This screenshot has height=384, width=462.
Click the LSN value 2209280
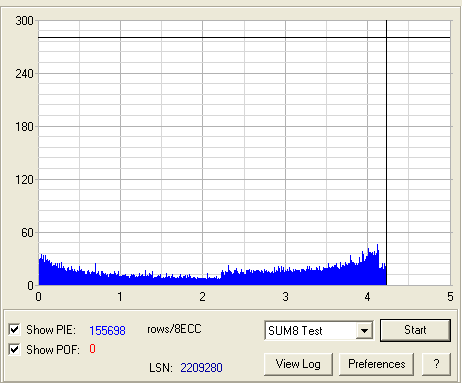tap(201, 368)
